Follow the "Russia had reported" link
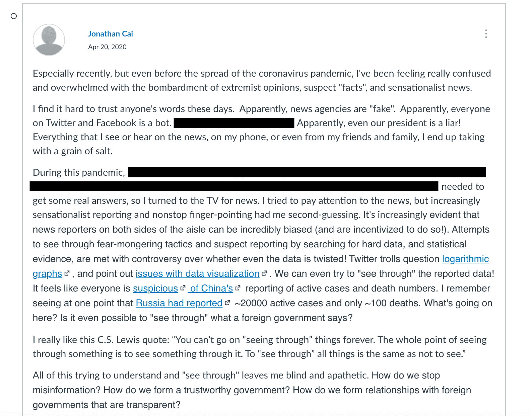Viewport: 532px width, 416px height. (x=179, y=303)
